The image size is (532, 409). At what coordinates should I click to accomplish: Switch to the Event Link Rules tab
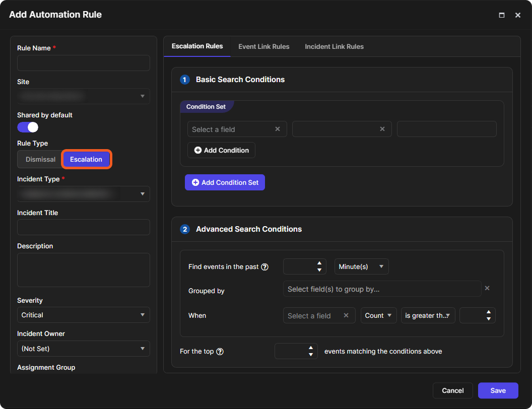click(264, 46)
